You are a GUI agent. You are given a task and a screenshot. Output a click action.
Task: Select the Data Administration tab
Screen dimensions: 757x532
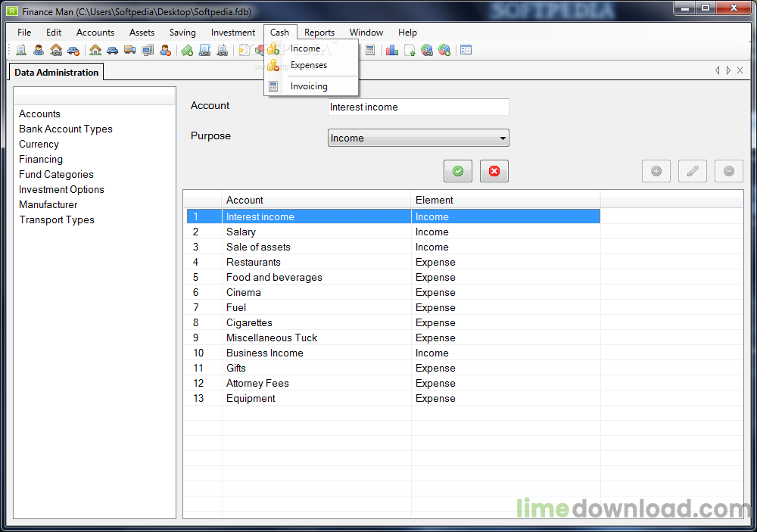(57, 73)
